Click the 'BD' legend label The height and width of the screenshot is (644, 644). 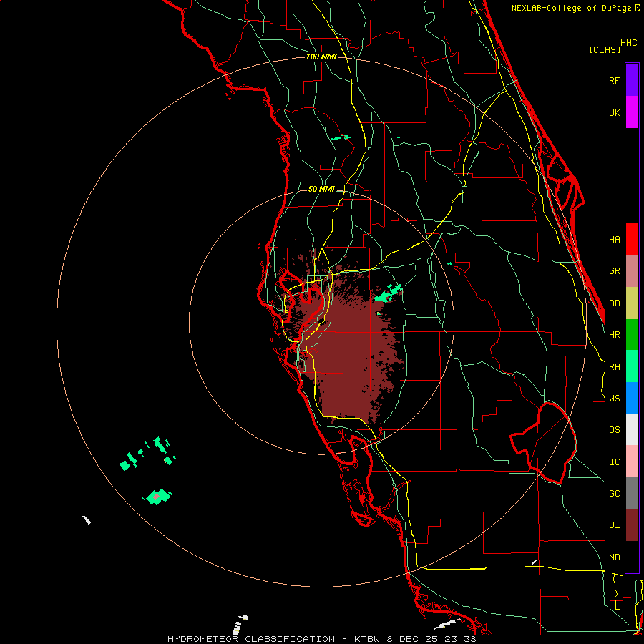tap(614, 303)
